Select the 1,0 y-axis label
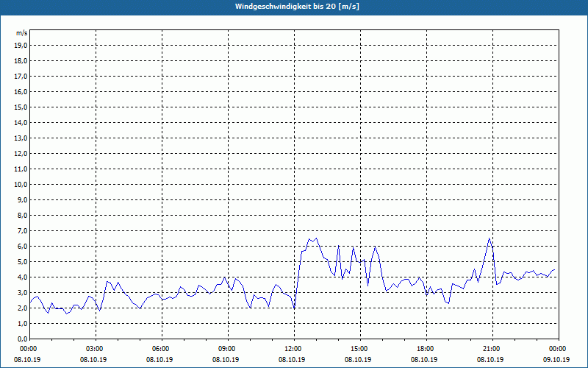 (x=23, y=323)
